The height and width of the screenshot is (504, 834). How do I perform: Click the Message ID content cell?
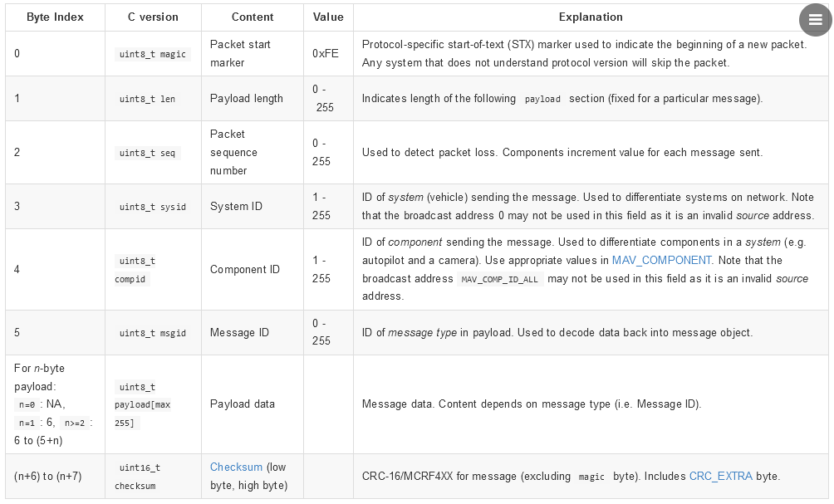pyautogui.click(x=238, y=333)
